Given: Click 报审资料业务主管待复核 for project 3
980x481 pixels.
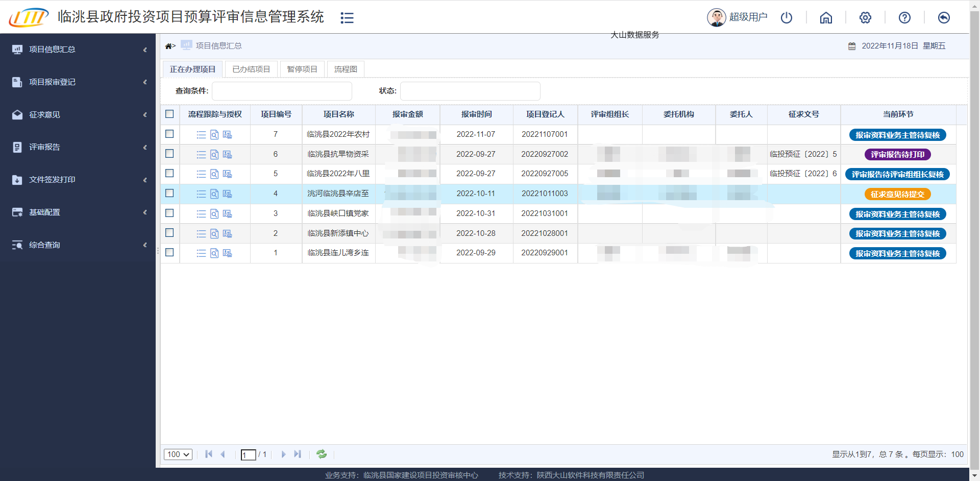Looking at the screenshot, I should [897, 214].
